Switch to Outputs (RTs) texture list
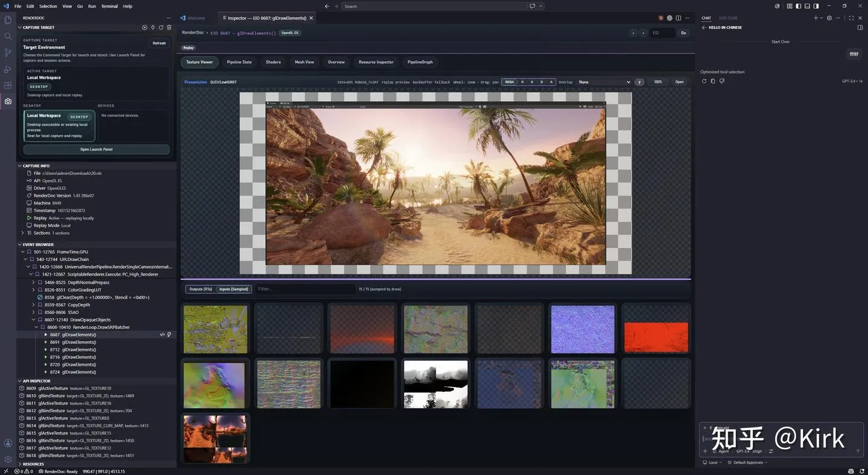868x475 pixels. point(201,289)
